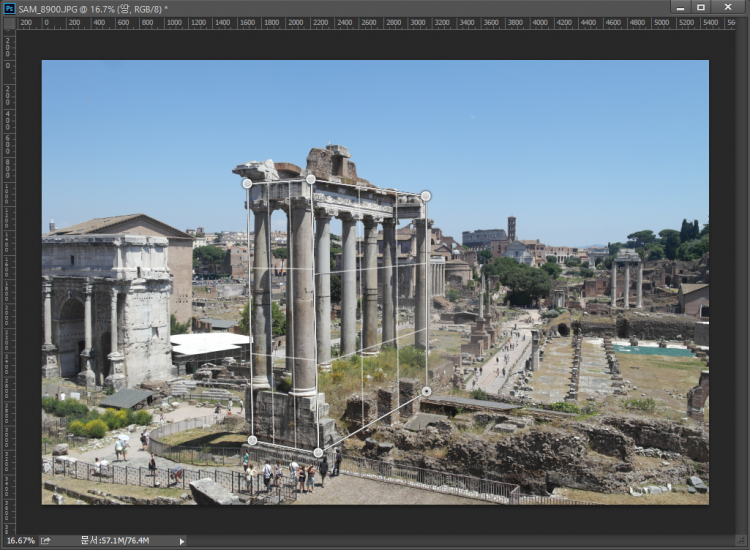This screenshot has width=750, height=550.
Task: Click the 16.67% zoom level field
Action: 19,541
